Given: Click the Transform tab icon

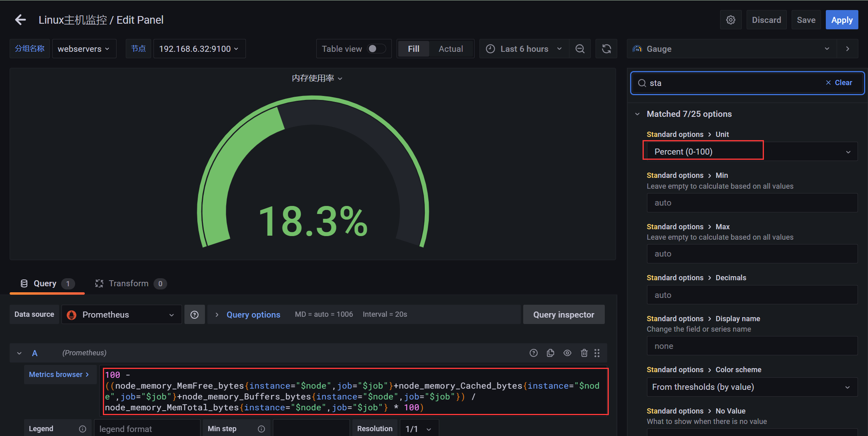Looking at the screenshot, I should (x=99, y=283).
